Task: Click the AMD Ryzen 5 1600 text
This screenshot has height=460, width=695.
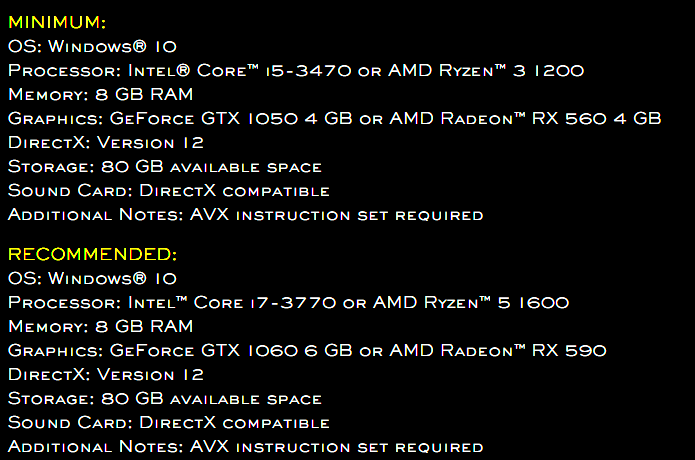Action: coord(471,303)
